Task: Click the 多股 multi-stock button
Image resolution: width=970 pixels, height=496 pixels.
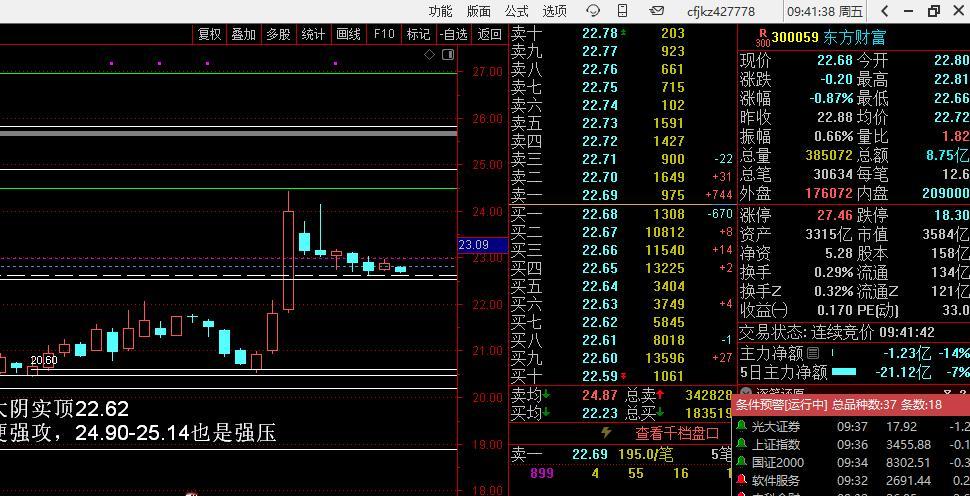Action: (278, 34)
